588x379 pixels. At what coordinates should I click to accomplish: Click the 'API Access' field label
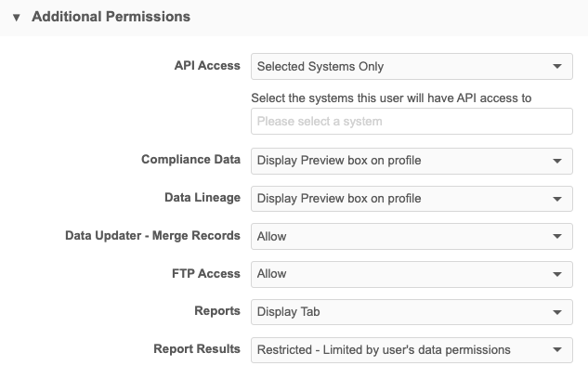(x=207, y=66)
